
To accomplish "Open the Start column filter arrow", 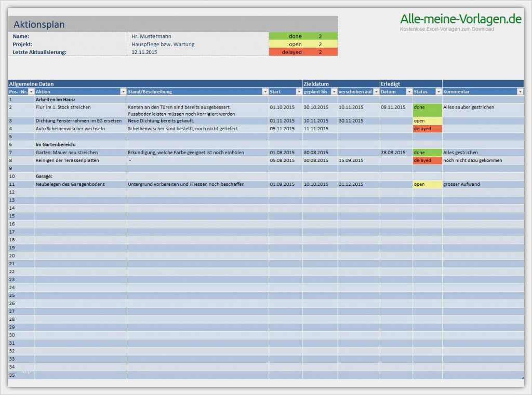I will coord(299,91).
